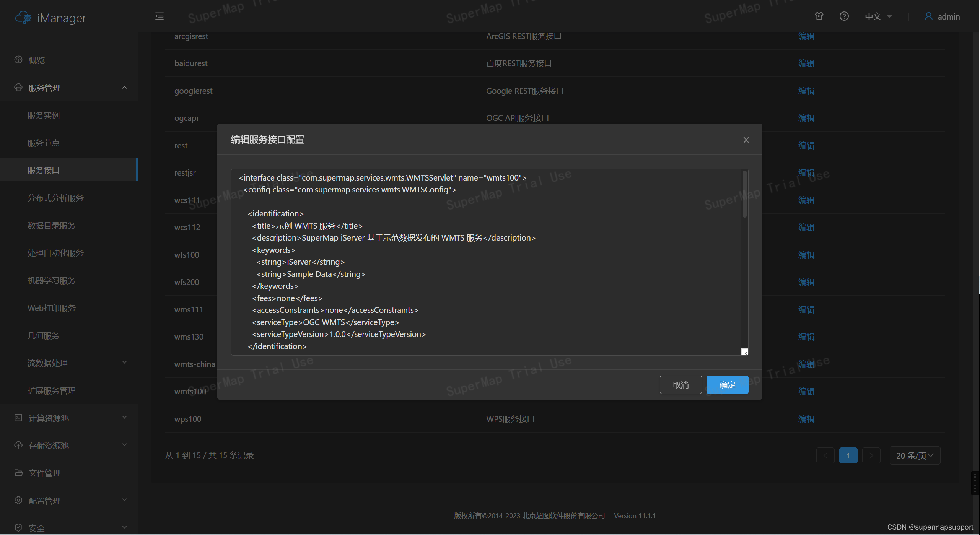Expand the 流数据处理 submenu chevron

click(x=124, y=362)
